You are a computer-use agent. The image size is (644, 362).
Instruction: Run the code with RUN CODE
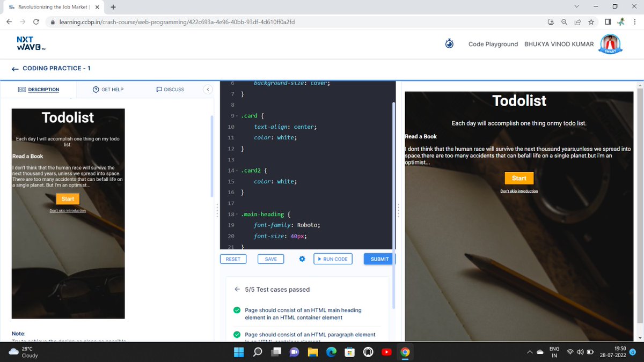point(333,259)
